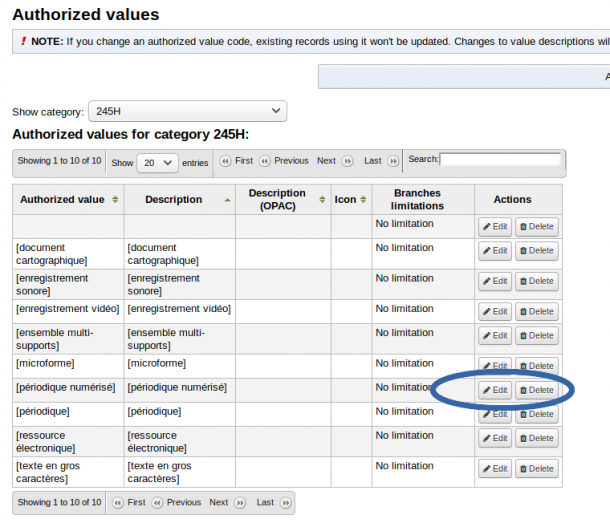The image size is (610, 531).
Task: Select [enregistrement vidéo] authorized value cell
Action: (68, 312)
